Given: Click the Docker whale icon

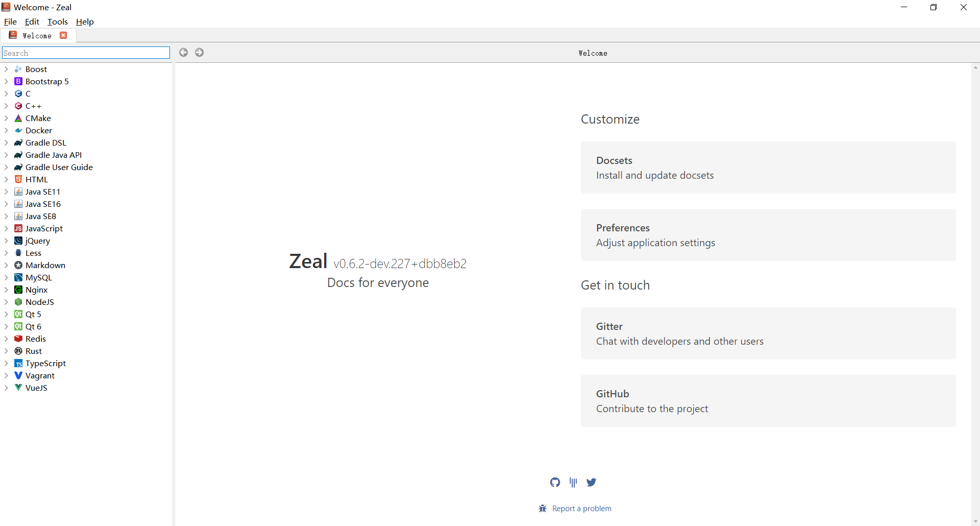Looking at the screenshot, I should click(18, 131).
